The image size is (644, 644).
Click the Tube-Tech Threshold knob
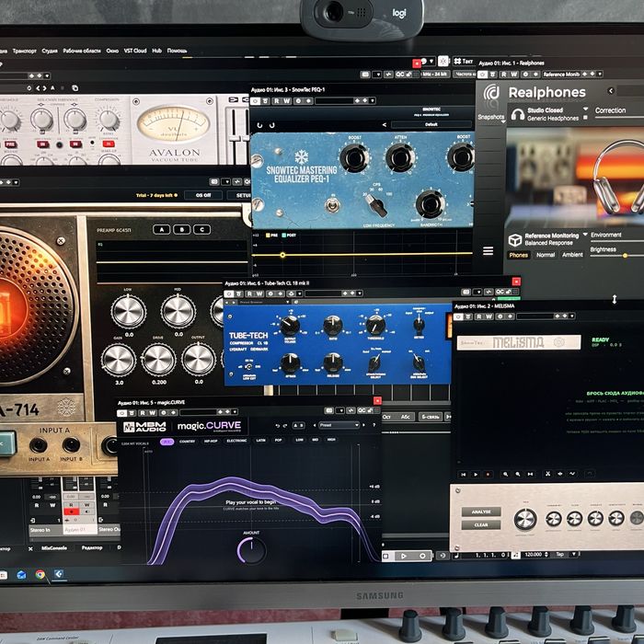375,325
